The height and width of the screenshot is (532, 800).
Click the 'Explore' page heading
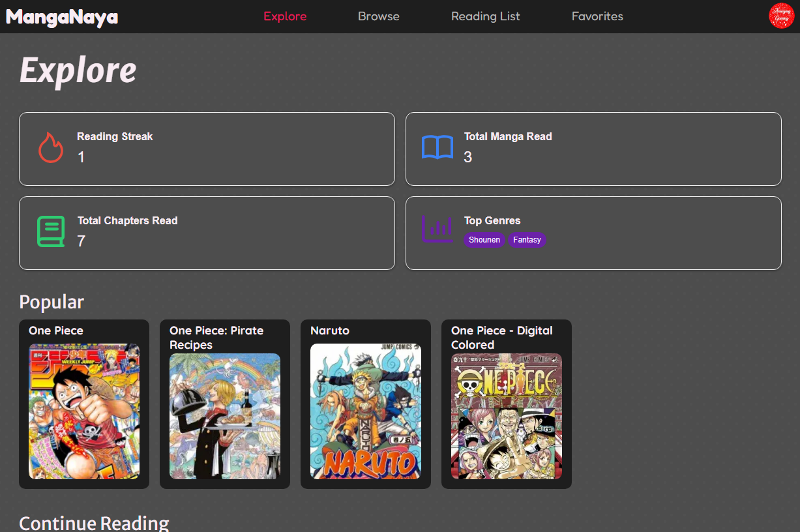pos(78,70)
